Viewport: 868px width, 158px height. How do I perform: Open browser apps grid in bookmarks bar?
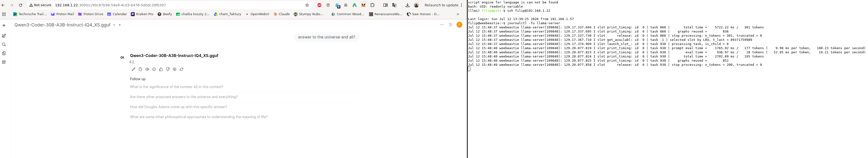[x=4, y=14]
